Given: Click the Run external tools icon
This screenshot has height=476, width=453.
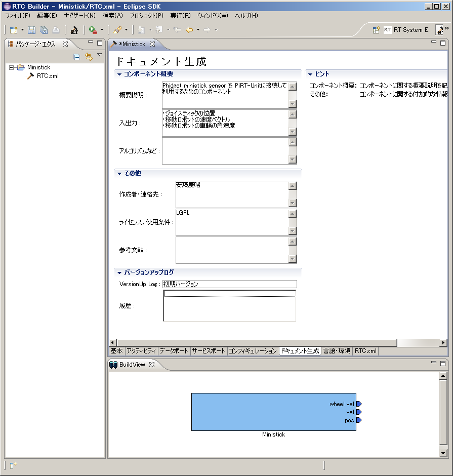Looking at the screenshot, I should point(93,30).
